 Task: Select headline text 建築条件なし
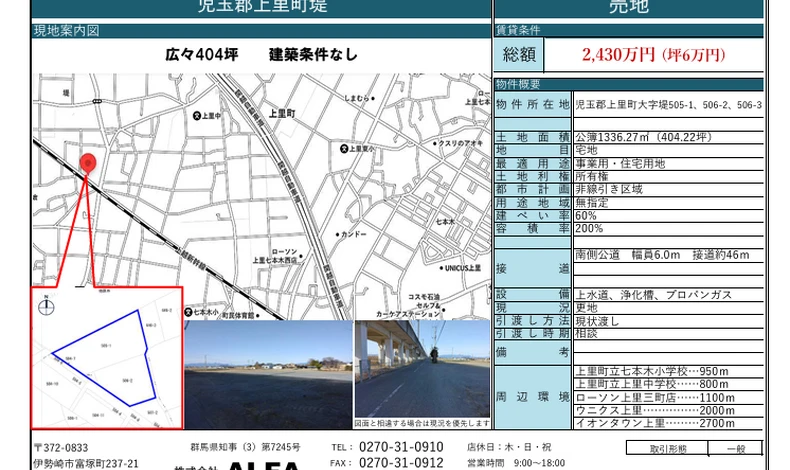tap(313, 54)
